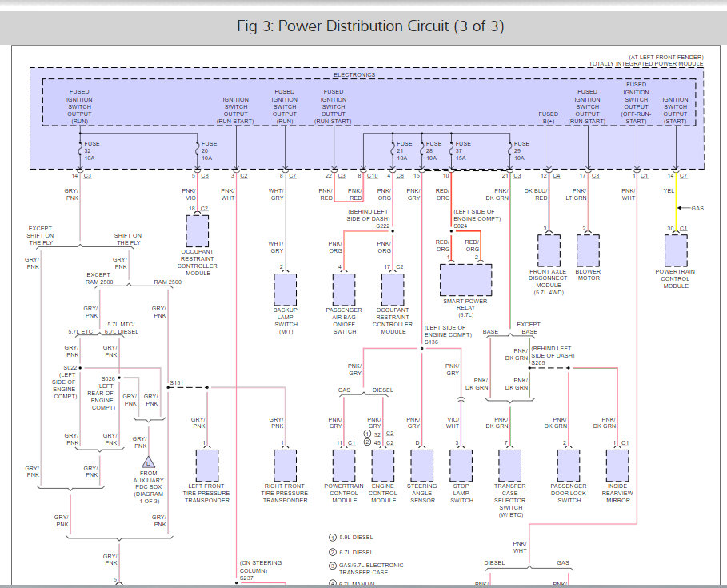The image size is (727, 588).
Task: Click the 'VIO/WHT' wire label
Action: pos(453,422)
